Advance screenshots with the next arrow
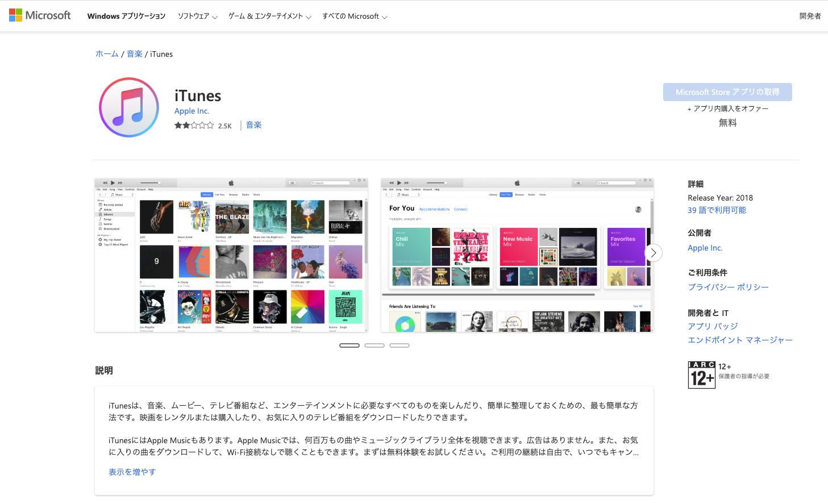The image size is (828, 504). coord(654,253)
